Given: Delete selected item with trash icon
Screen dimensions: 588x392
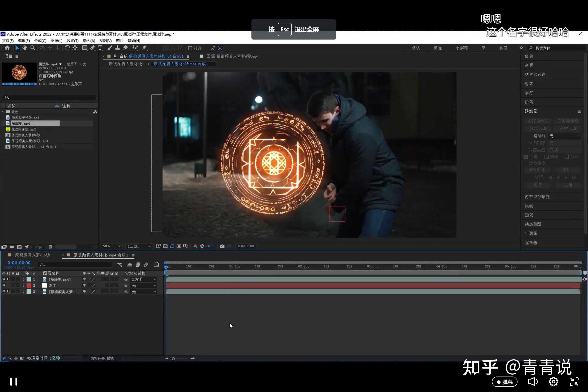Looking at the screenshot, I should point(50,247).
